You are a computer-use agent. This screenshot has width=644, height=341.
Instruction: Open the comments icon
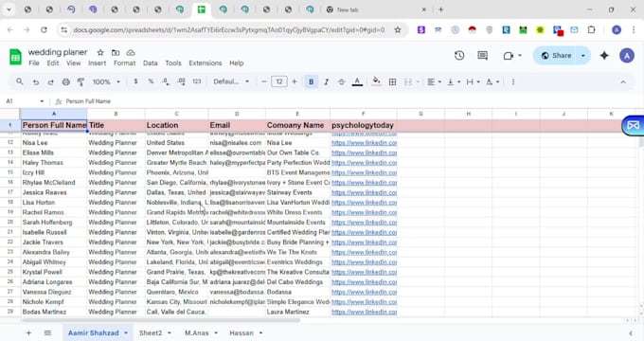coord(483,56)
